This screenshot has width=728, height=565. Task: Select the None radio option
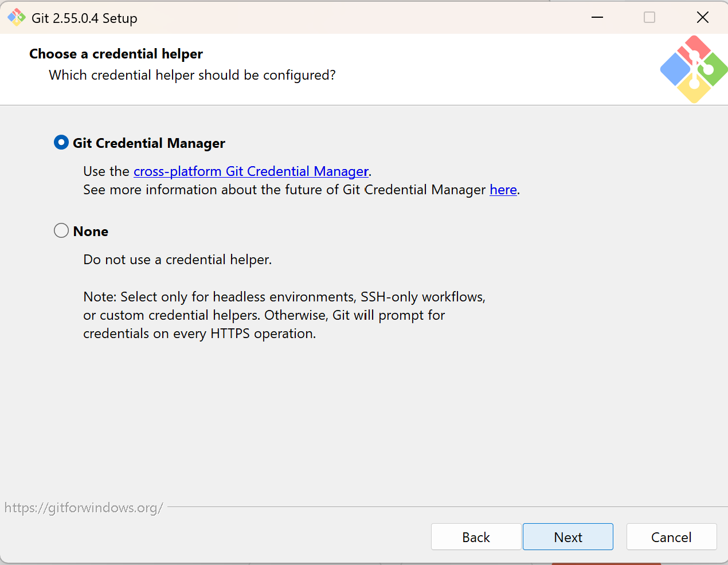point(61,230)
